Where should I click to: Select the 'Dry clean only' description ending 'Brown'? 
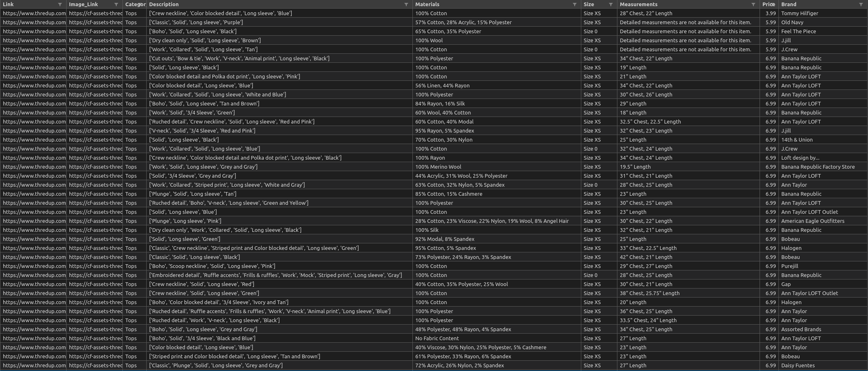pyautogui.click(x=279, y=41)
